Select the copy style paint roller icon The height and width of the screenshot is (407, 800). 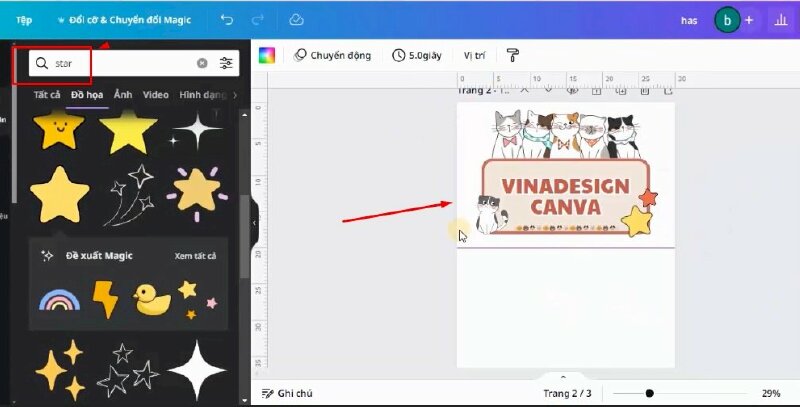[513, 55]
